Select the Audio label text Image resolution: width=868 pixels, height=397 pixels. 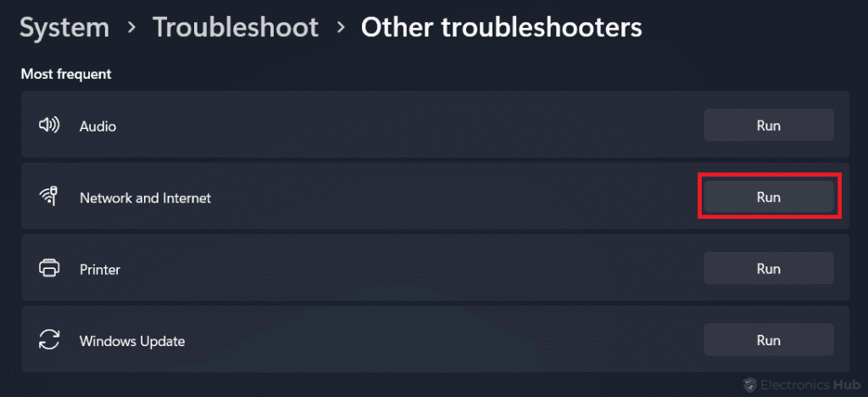[x=97, y=126]
